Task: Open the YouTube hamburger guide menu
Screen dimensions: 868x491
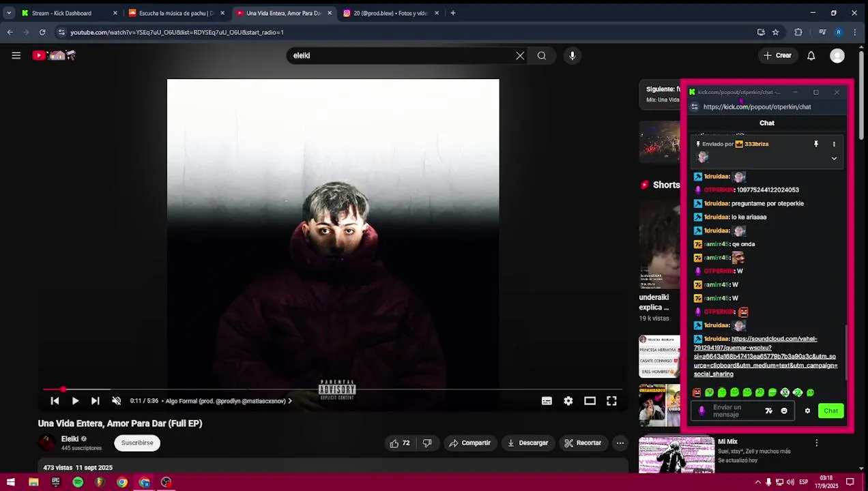Action: coord(16,56)
